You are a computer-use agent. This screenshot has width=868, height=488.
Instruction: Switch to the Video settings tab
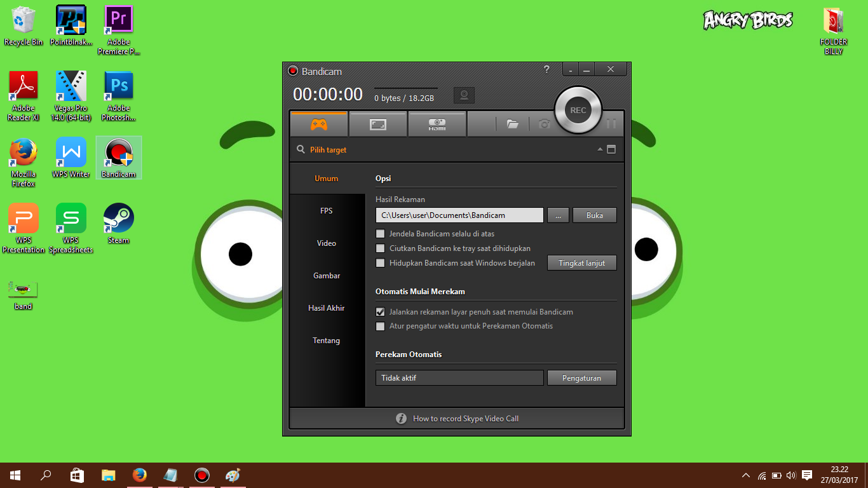point(327,243)
